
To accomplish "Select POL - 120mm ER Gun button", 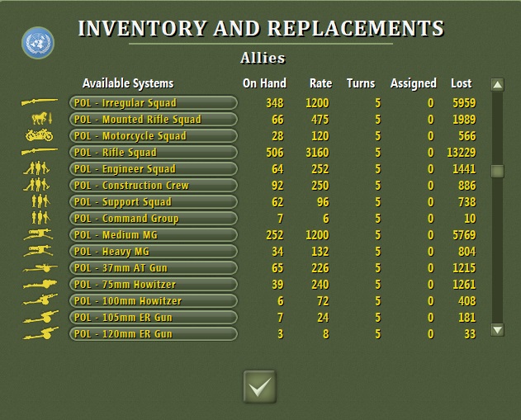I will coord(154,334).
